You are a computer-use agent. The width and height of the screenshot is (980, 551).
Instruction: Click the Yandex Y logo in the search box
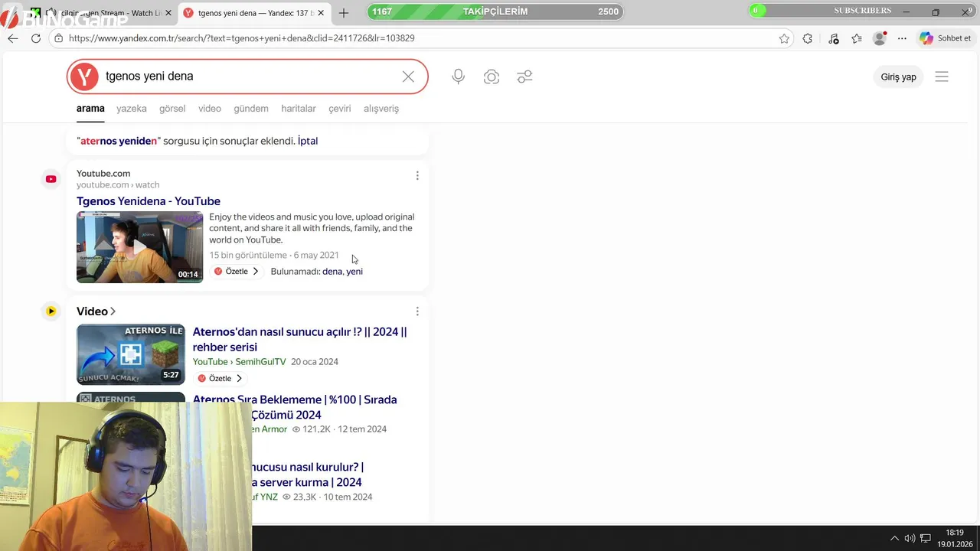(84, 77)
